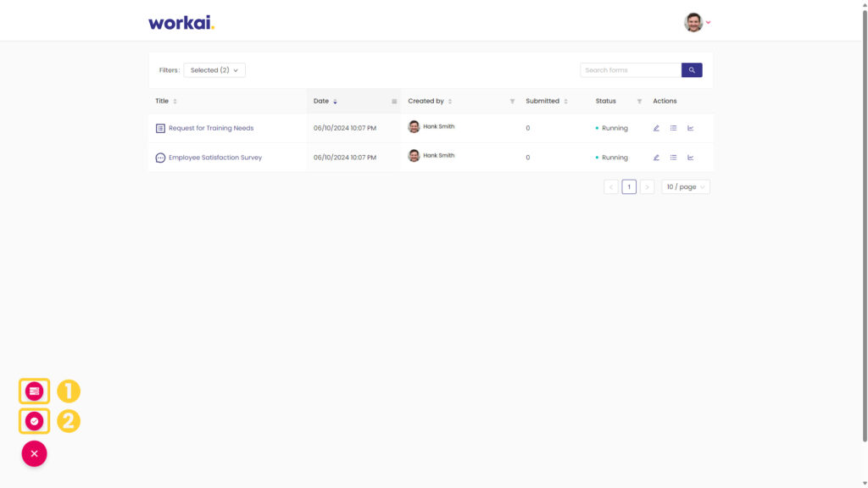Click the magnifier search button

[692, 69]
